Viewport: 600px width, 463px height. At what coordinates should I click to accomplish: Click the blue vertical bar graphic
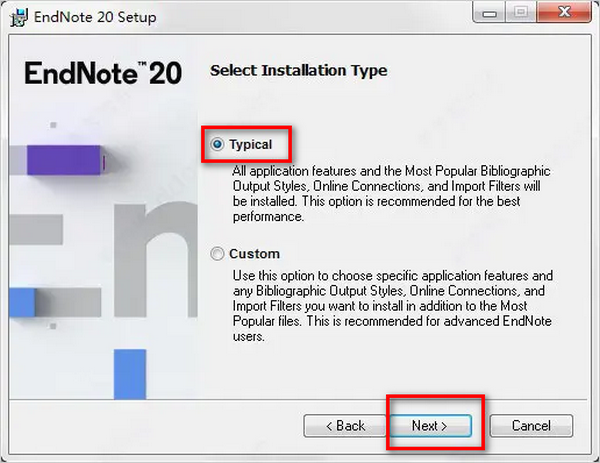[x=130, y=374]
